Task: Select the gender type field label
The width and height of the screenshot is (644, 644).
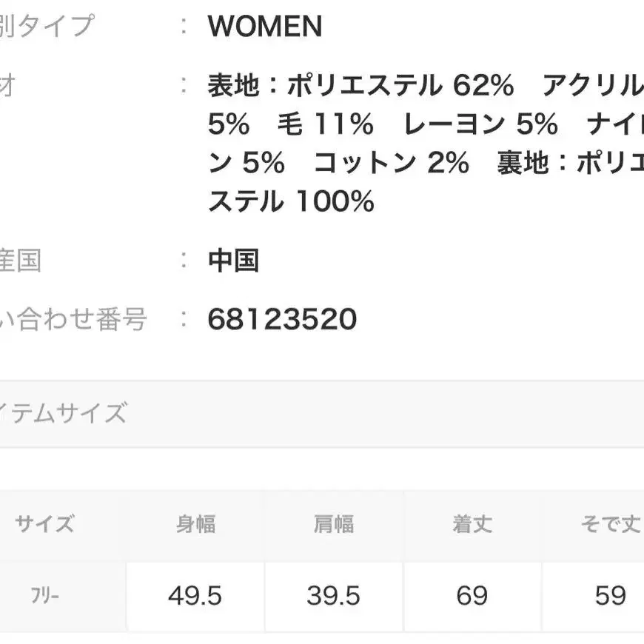Action: tap(47, 27)
